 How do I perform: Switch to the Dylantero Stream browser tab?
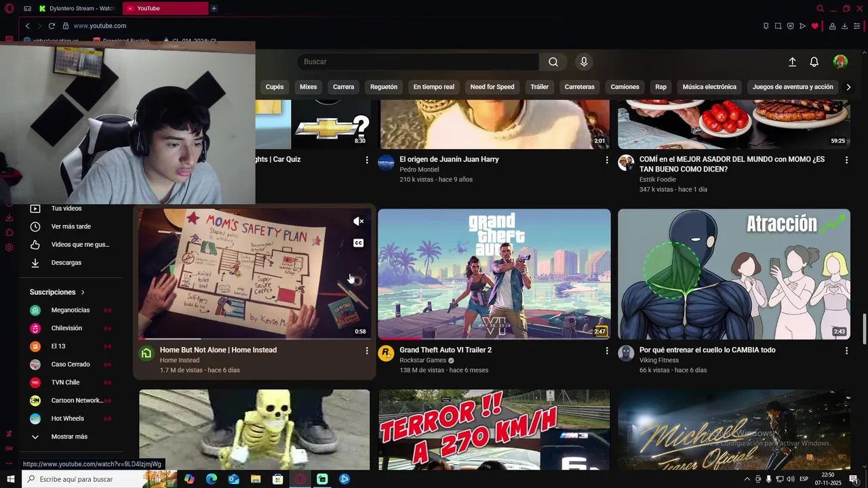coord(77,8)
